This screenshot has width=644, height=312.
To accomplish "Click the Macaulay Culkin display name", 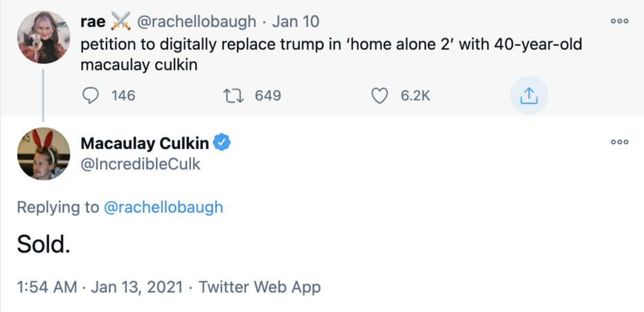I will pyautogui.click(x=144, y=144).
